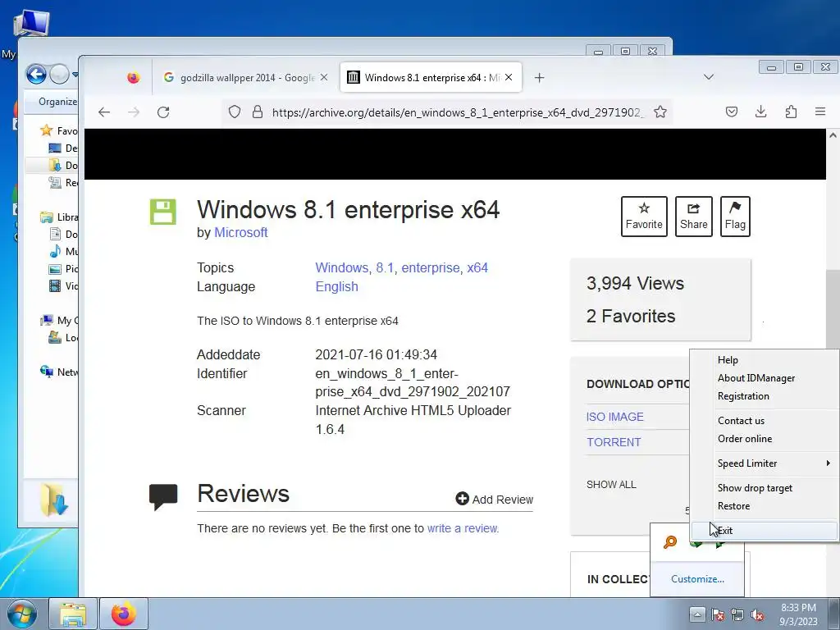This screenshot has height=630, width=840.
Task: Open the Firefox downloads arrow icon
Action: tap(760, 112)
